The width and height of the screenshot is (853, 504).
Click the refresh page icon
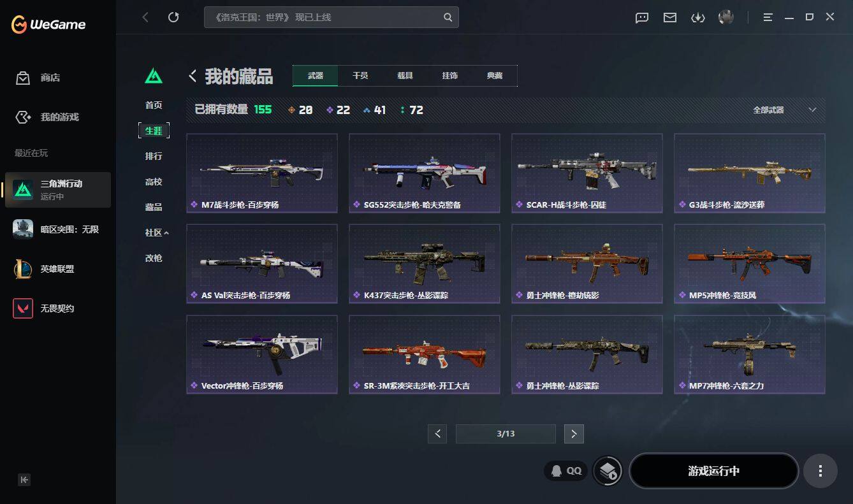tap(173, 17)
